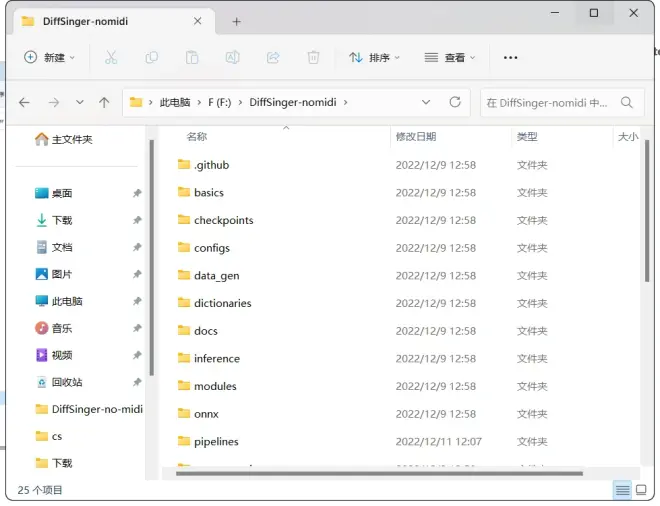The width and height of the screenshot is (660, 506).
Task: Open 回收站 Recycle Bin in sidebar
Action: (59, 382)
